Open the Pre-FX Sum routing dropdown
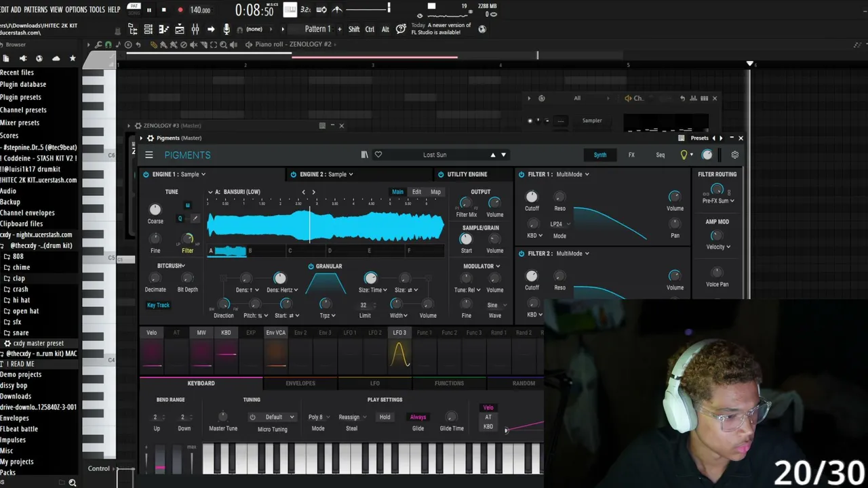This screenshot has width=868, height=488. [x=718, y=201]
